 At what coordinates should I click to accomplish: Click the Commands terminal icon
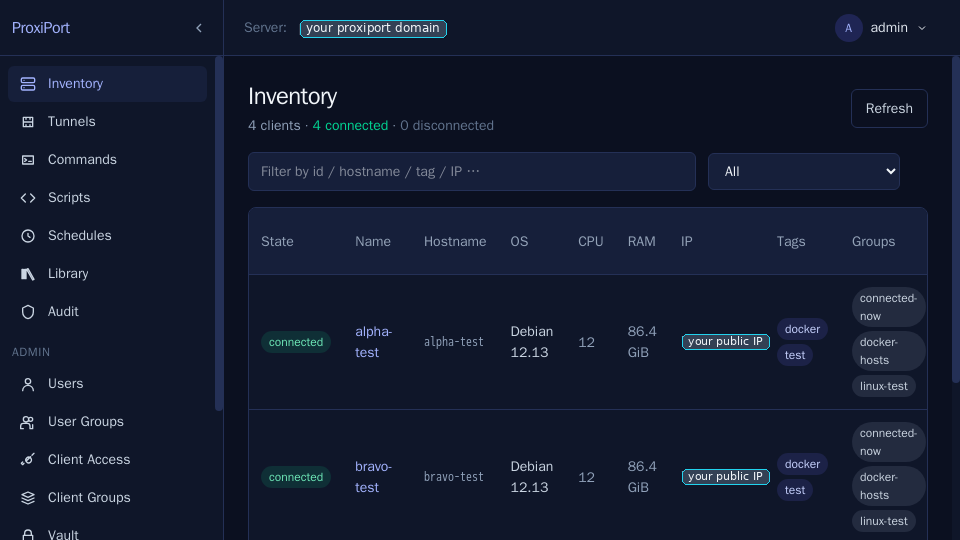pos(28,160)
